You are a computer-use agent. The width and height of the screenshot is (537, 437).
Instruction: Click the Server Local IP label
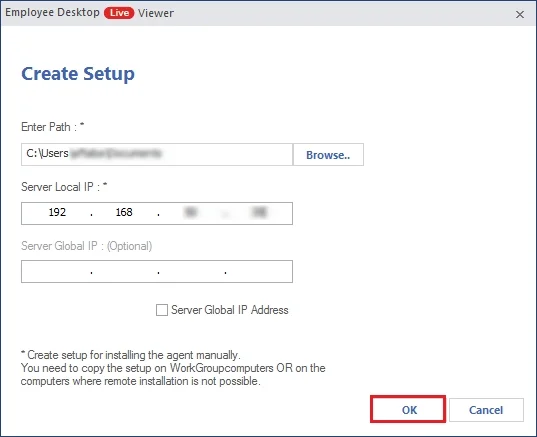64,187
